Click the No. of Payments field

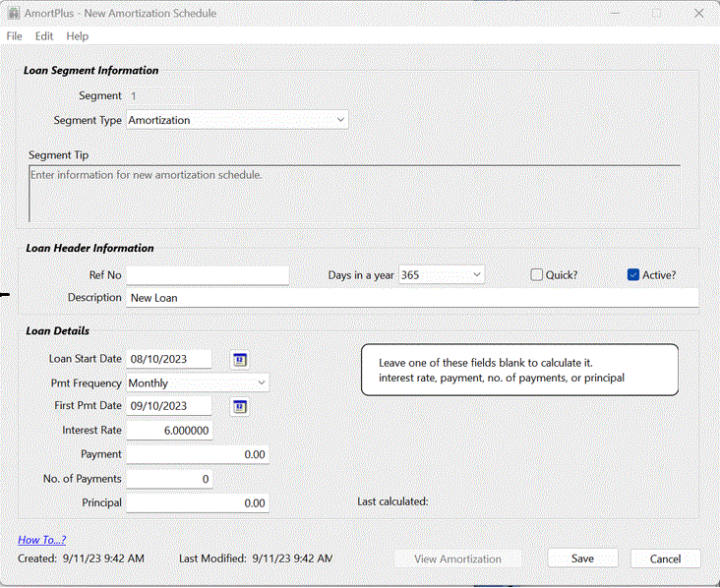tap(169, 479)
